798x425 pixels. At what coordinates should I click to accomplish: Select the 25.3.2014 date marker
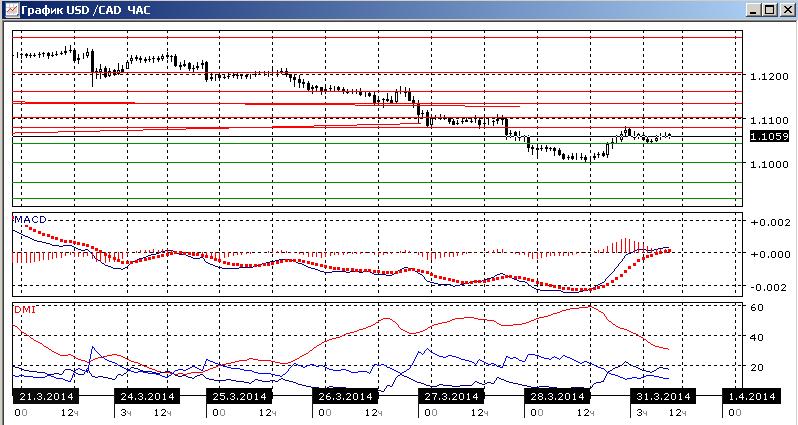pyautogui.click(x=239, y=396)
